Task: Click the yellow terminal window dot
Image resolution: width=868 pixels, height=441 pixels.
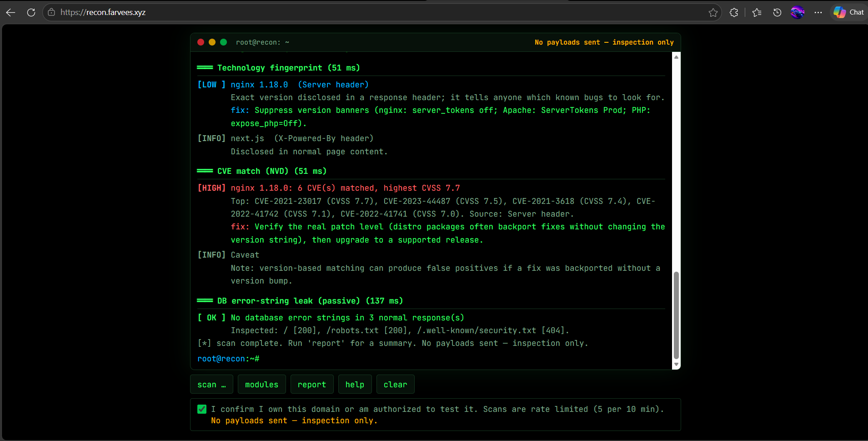Action: tap(212, 42)
